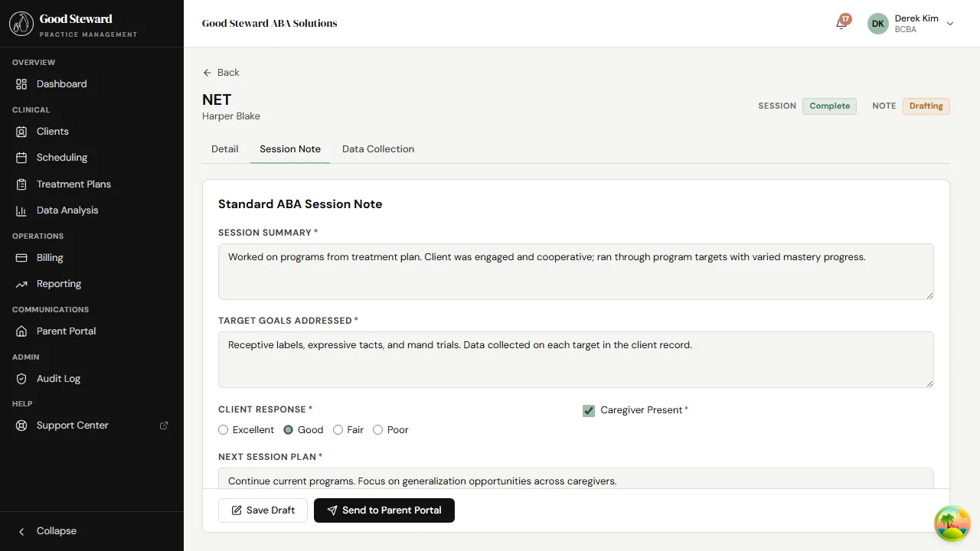Click the Treatment Plans clipboard icon

[21, 184]
